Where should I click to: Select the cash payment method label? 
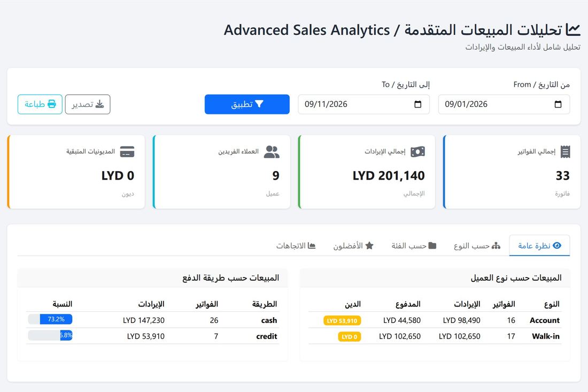click(x=269, y=320)
